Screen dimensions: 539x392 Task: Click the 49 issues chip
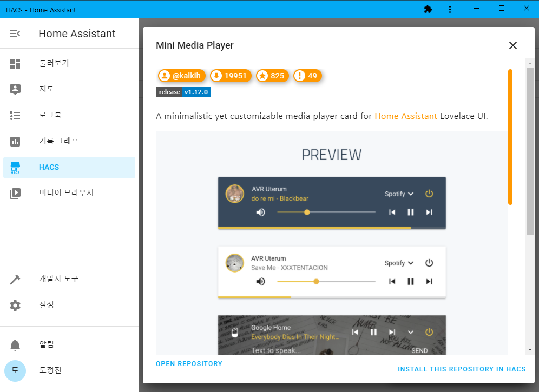[x=308, y=76]
